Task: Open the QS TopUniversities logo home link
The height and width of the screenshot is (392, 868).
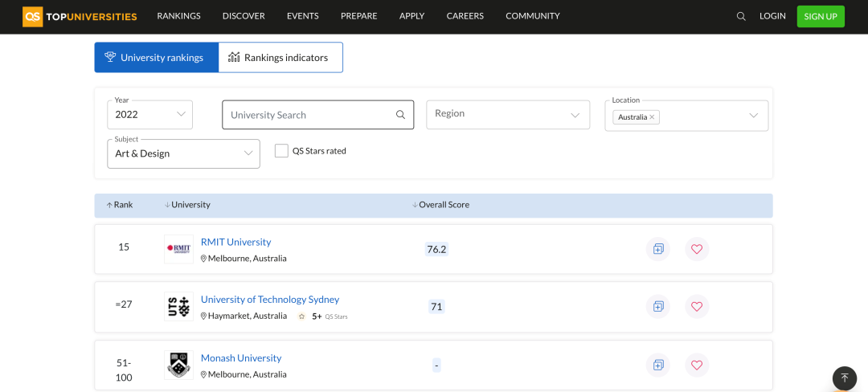Action: click(x=80, y=17)
